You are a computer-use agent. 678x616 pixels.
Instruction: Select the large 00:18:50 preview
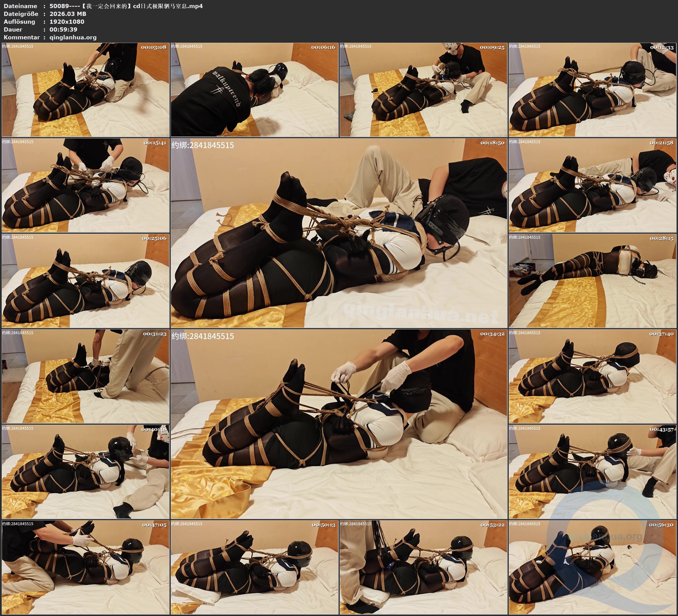coord(339,233)
